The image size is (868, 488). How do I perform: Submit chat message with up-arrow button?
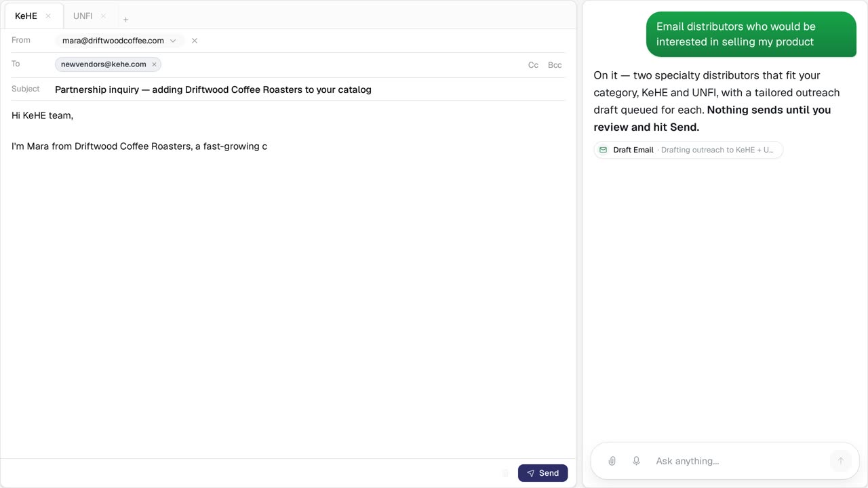point(840,461)
